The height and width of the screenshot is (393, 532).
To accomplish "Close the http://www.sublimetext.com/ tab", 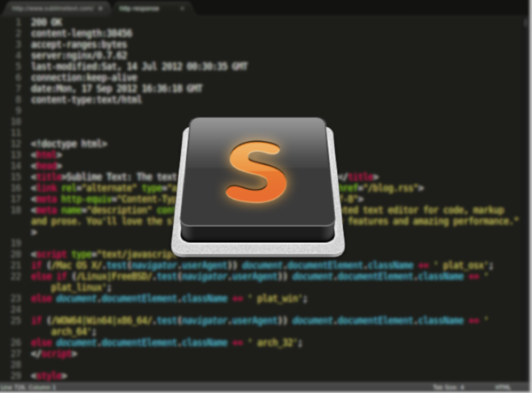I will coord(101,9).
